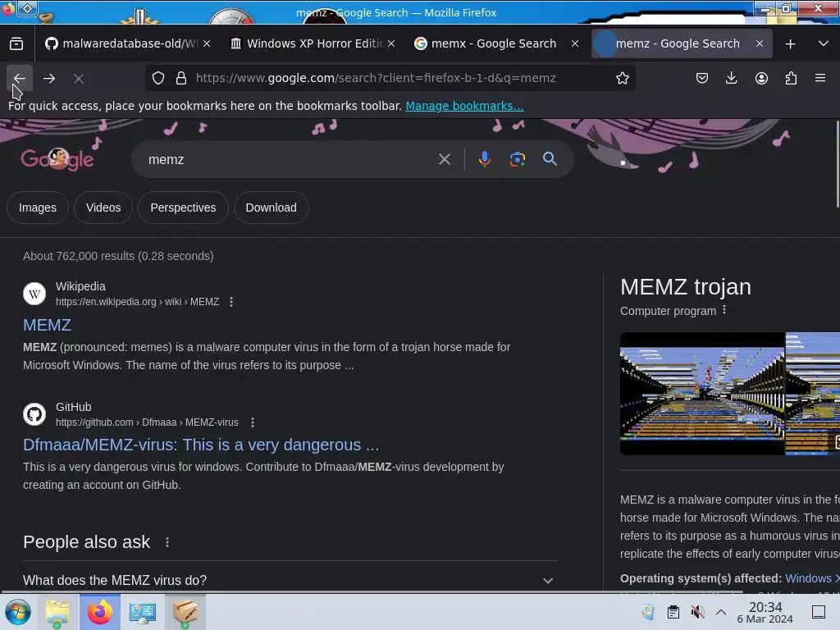
Task: Select the Download filter chip
Action: pos(271,208)
